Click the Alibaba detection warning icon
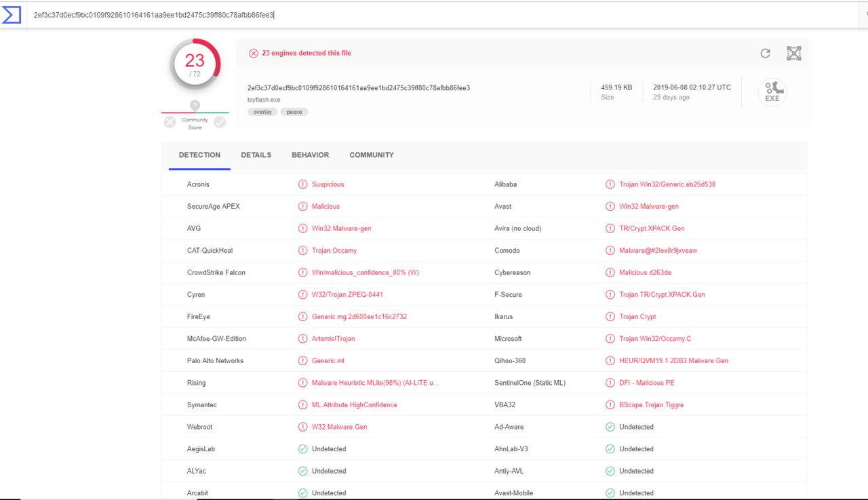This screenshot has width=868, height=500. pyautogui.click(x=610, y=184)
